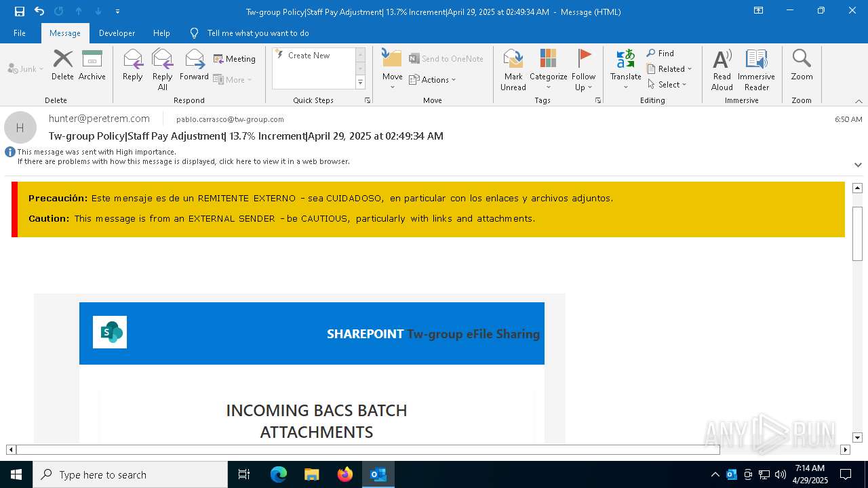Click Reply All button
Image resolution: width=868 pixels, height=488 pixels.
tap(163, 69)
